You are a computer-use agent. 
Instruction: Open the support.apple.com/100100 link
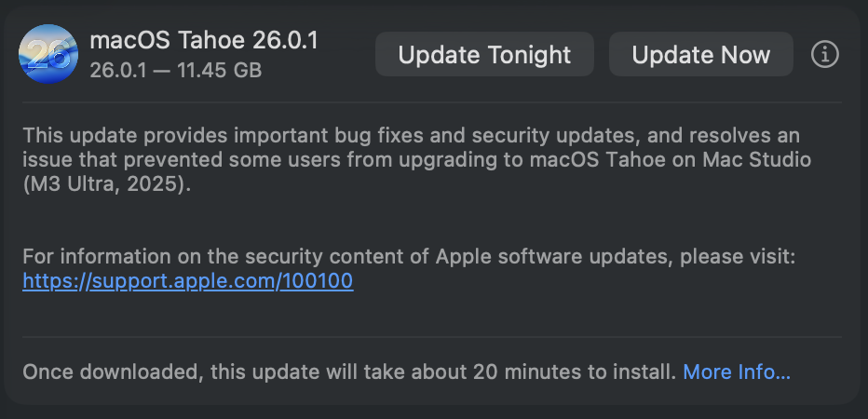pos(188,281)
